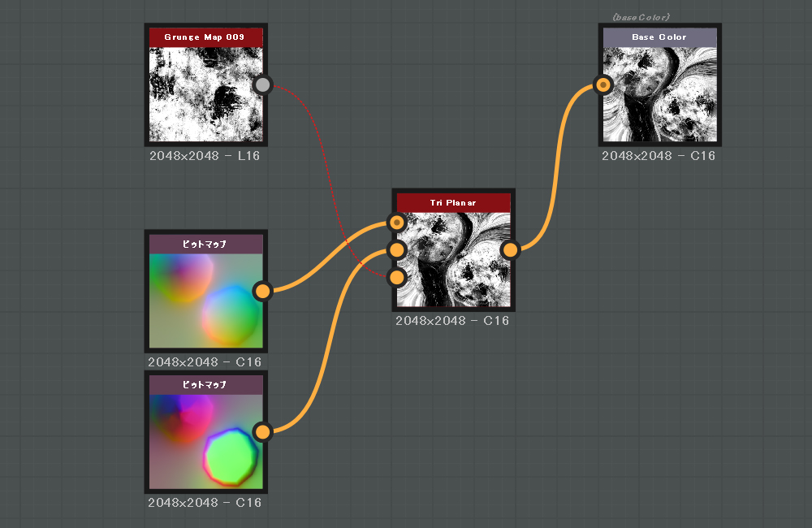Select the Tri Planar node title bar
The width and height of the screenshot is (812, 528).
click(453, 202)
